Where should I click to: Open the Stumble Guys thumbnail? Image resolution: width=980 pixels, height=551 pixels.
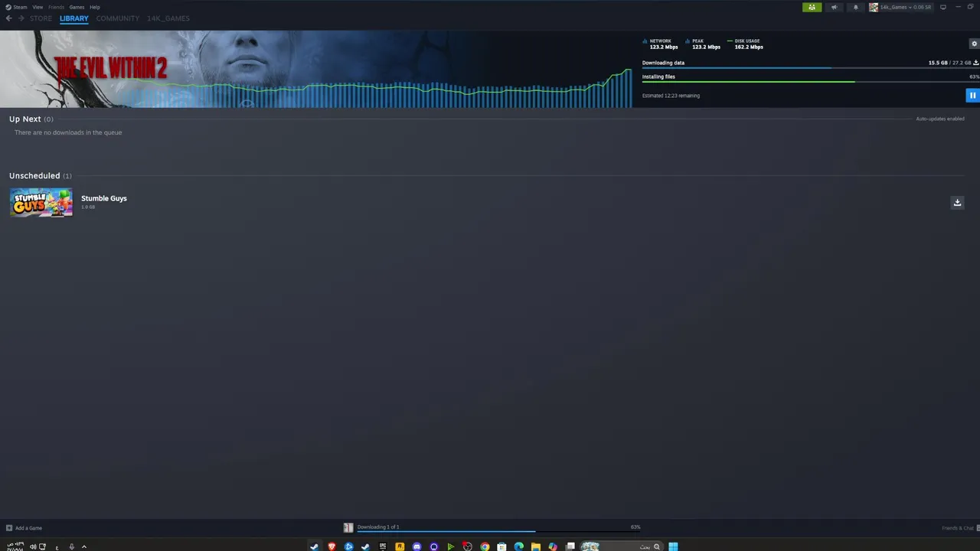pyautogui.click(x=41, y=202)
